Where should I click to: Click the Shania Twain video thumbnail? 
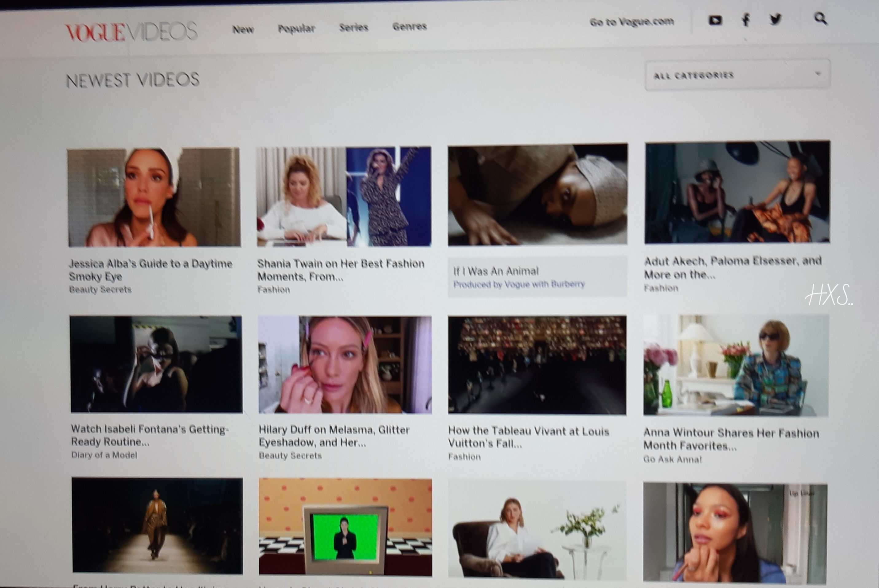(x=343, y=197)
